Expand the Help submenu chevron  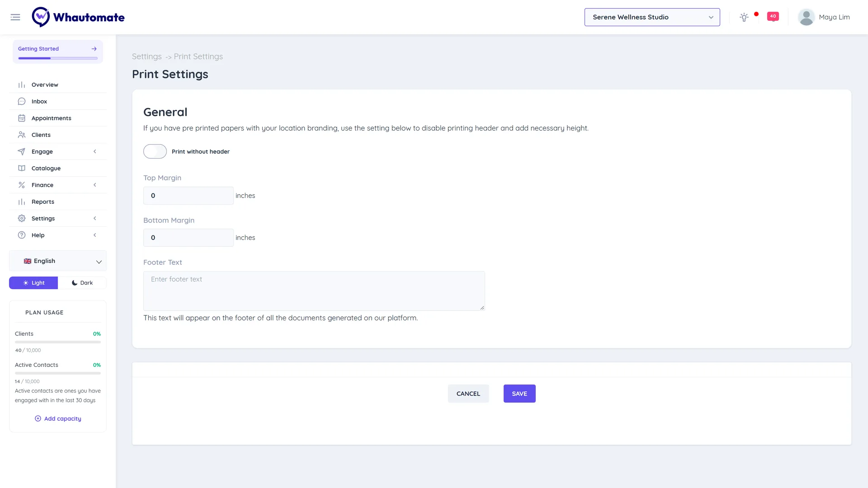pyautogui.click(x=95, y=235)
